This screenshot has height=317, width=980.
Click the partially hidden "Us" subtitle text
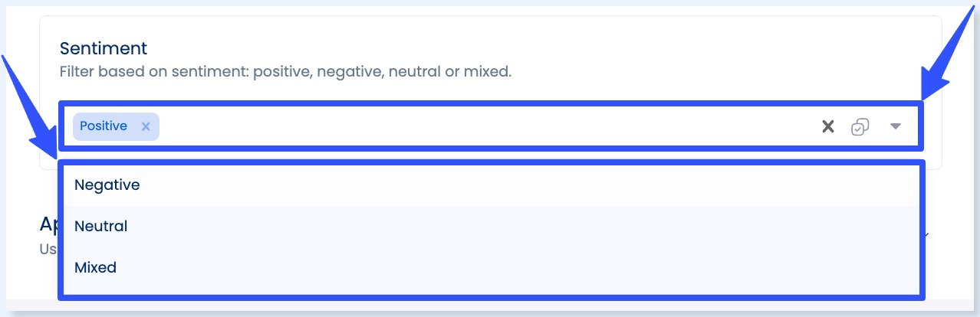(x=48, y=249)
